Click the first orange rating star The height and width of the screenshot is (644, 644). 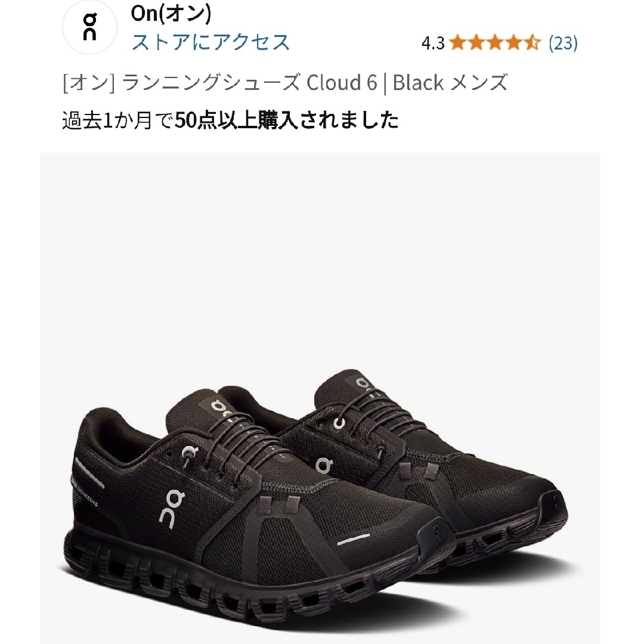click(457, 42)
